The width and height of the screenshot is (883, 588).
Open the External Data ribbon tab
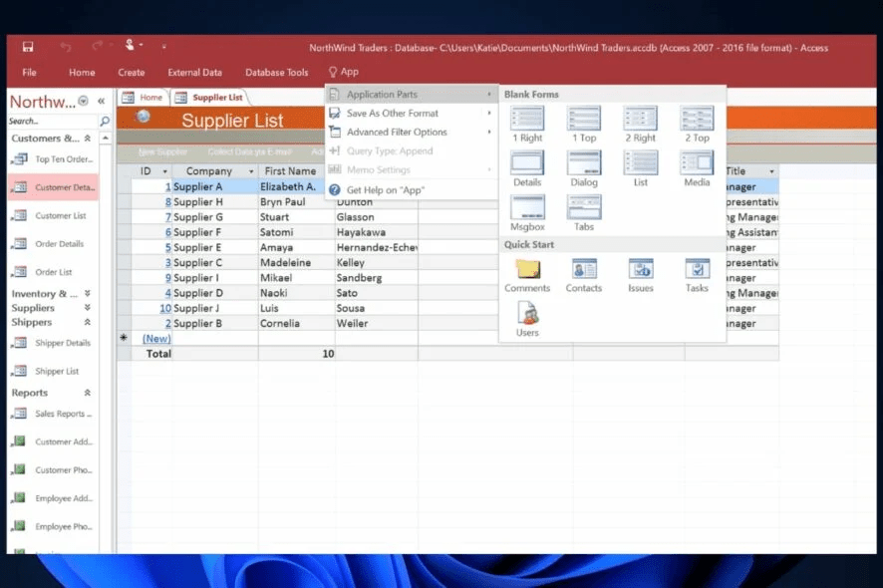[194, 73]
